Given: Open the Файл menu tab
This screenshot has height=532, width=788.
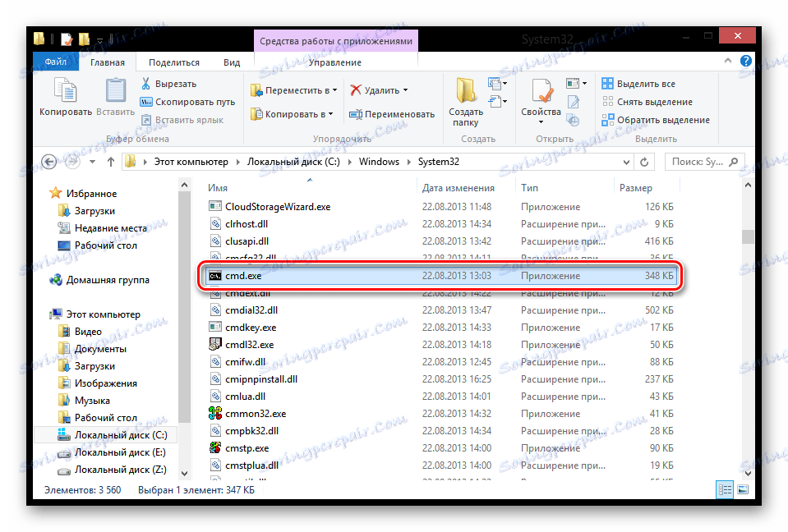Looking at the screenshot, I should [x=56, y=62].
